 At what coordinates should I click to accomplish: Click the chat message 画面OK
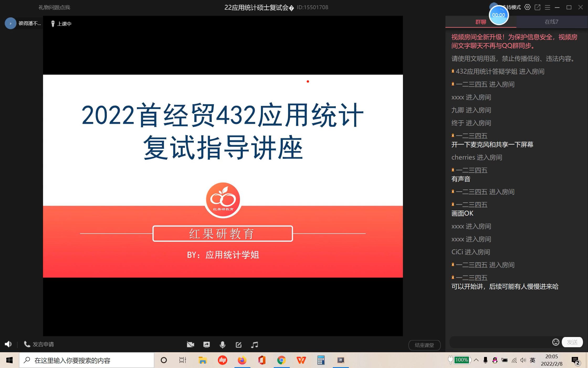462,213
